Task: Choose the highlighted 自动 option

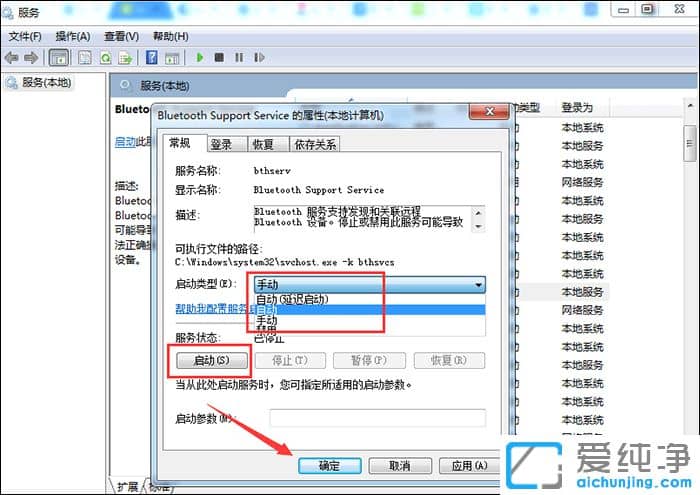Action: coord(370,310)
